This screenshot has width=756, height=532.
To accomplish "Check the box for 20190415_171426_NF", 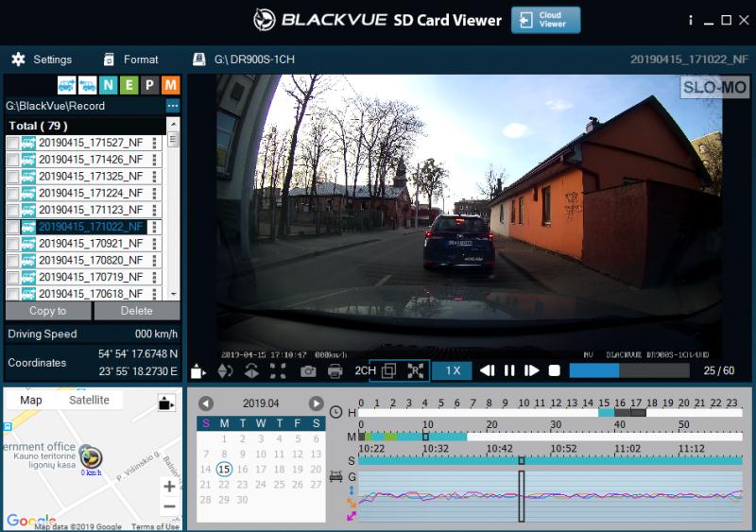I will (13, 160).
